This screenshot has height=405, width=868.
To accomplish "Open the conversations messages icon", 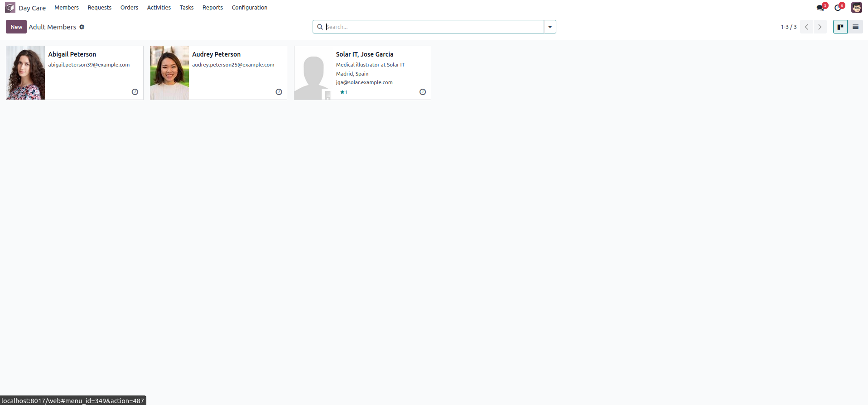I will click(x=820, y=8).
